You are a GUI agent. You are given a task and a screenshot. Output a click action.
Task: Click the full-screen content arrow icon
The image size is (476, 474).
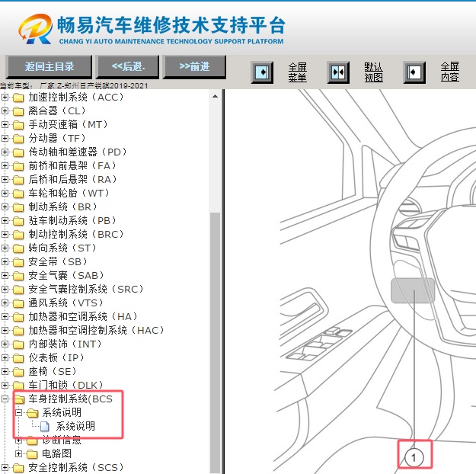414,72
